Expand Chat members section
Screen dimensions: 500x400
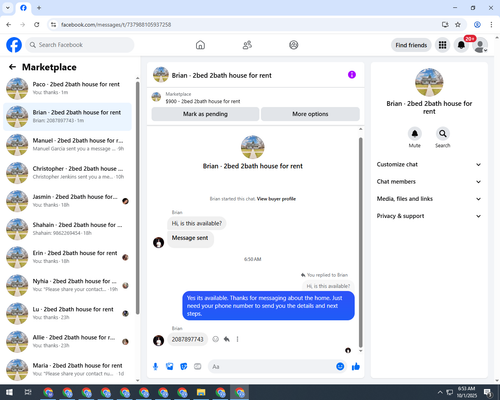pyautogui.click(x=429, y=182)
